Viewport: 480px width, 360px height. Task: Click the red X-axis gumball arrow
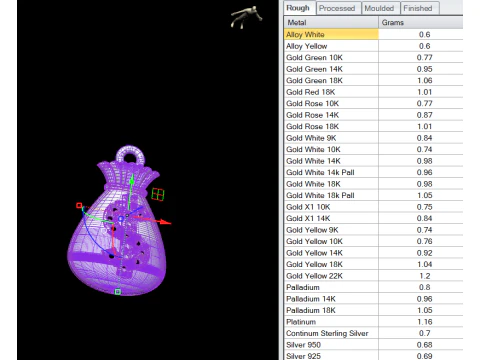tap(164, 222)
